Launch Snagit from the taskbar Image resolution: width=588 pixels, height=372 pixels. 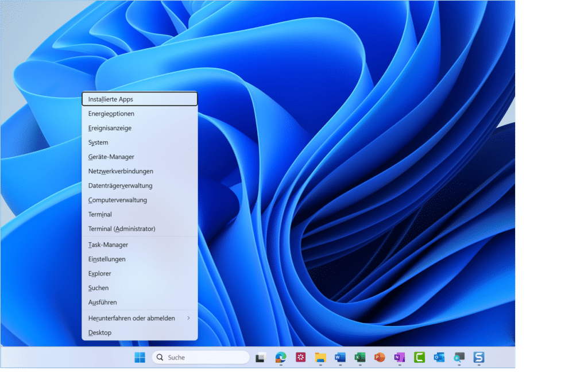[x=478, y=358]
